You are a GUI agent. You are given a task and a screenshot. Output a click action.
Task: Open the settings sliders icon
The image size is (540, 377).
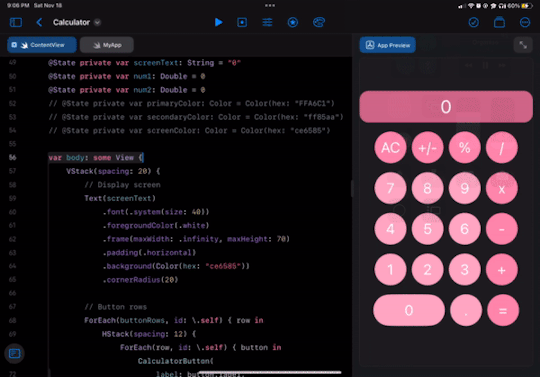(x=267, y=22)
